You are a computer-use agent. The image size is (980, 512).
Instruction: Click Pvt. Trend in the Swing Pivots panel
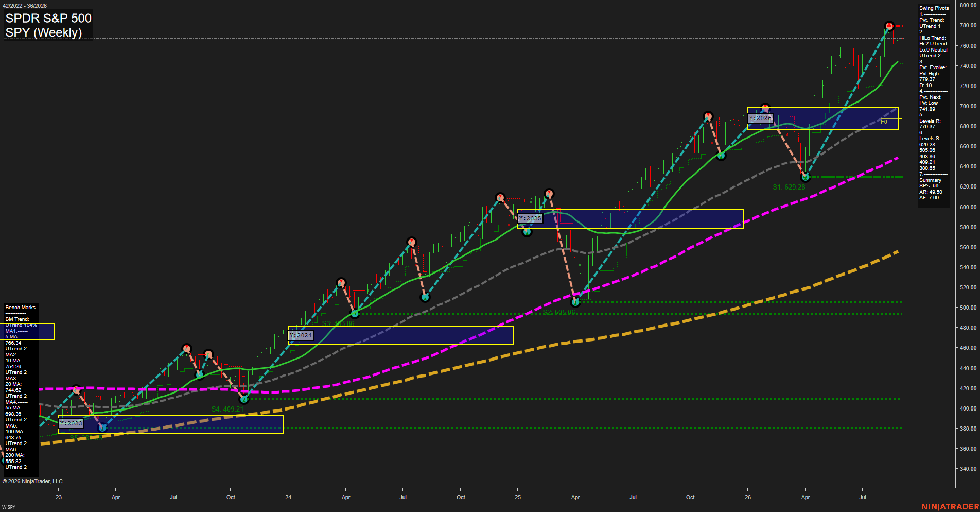tap(932, 20)
